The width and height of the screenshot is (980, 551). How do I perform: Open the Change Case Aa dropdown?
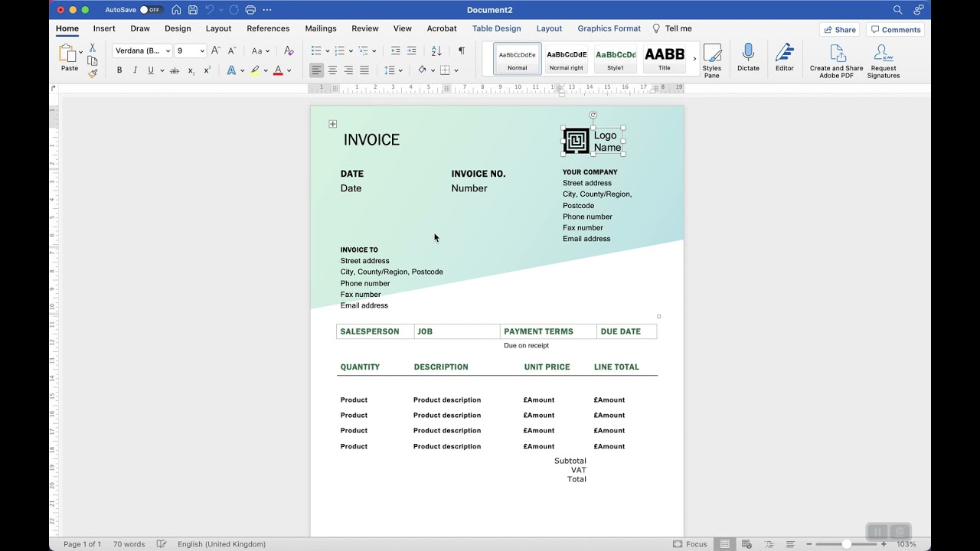[260, 51]
